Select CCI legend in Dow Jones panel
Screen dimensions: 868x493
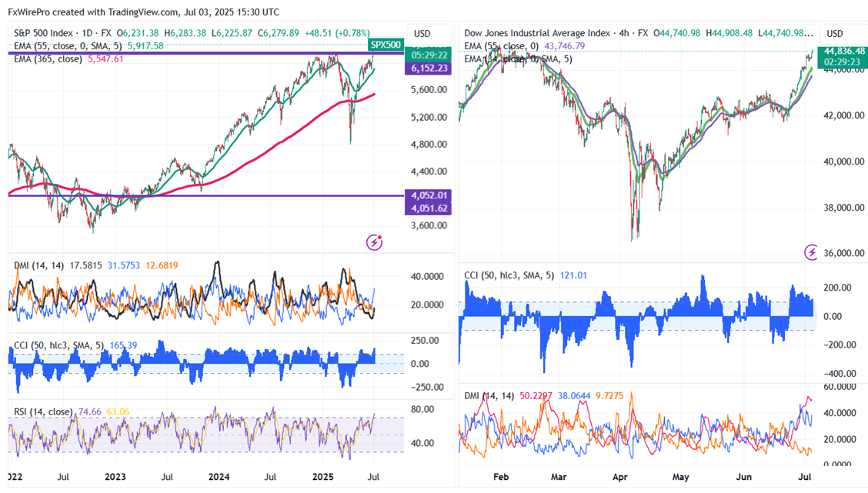tap(509, 275)
